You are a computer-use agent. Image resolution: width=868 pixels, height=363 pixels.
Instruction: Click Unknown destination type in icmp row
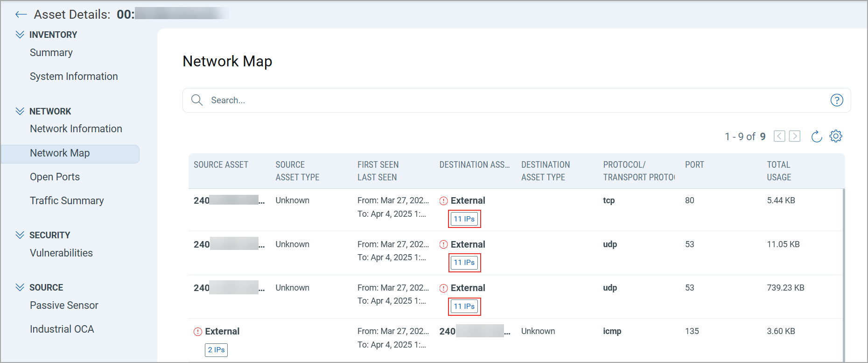[538, 331]
